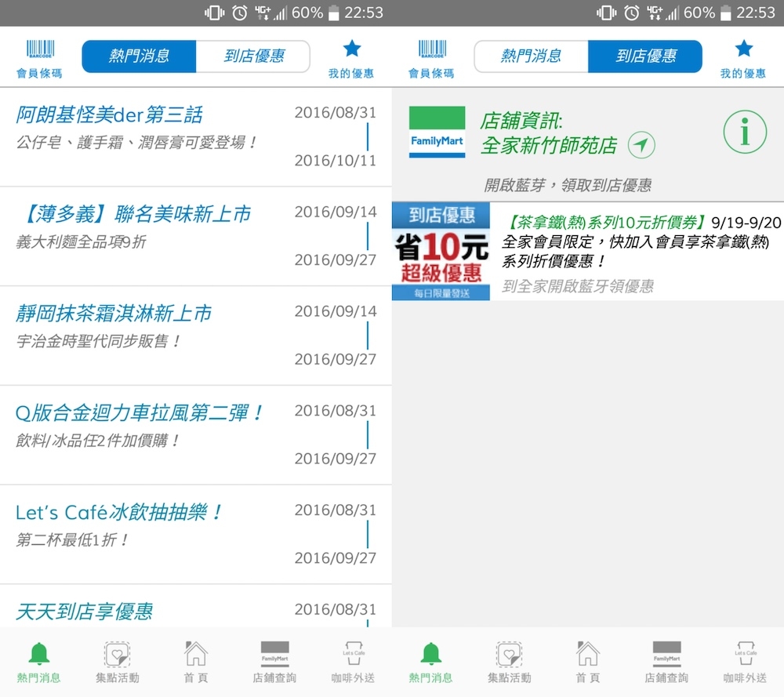Tap the FamilyMart logo in store info

pyautogui.click(x=437, y=132)
